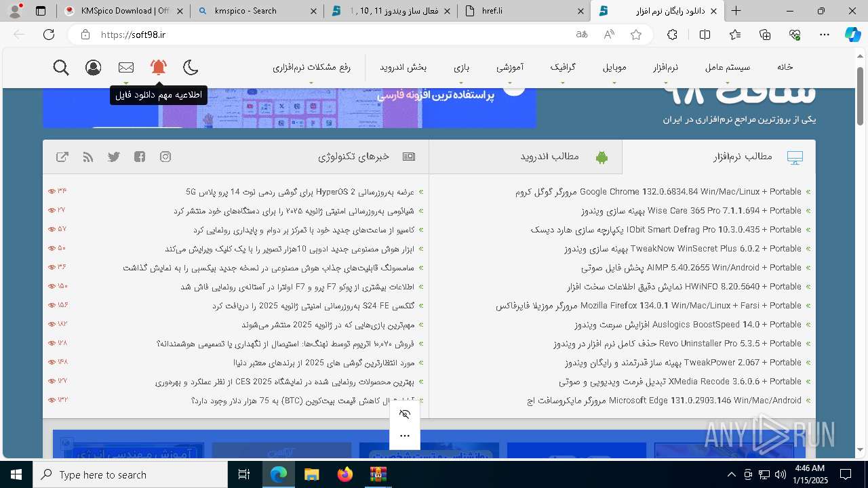Expand the سیستم عامل menu

click(x=728, y=67)
